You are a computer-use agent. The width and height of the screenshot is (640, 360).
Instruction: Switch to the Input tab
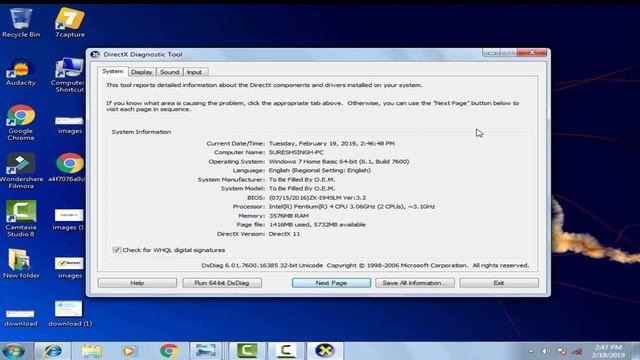coord(194,72)
